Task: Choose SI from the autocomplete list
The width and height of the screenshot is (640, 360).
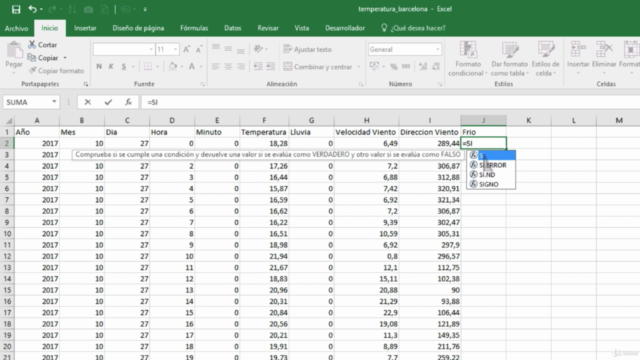Action: click(491, 156)
